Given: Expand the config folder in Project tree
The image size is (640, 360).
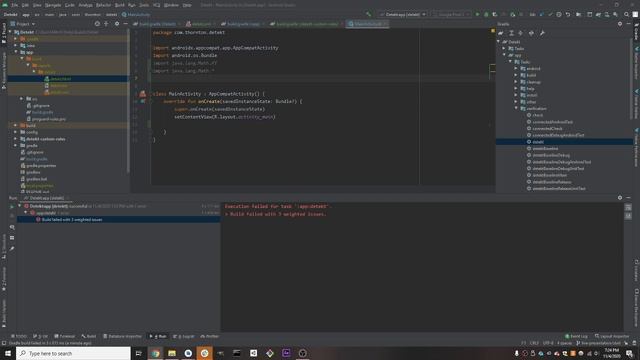Looking at the screenshot, I should 16,132.
